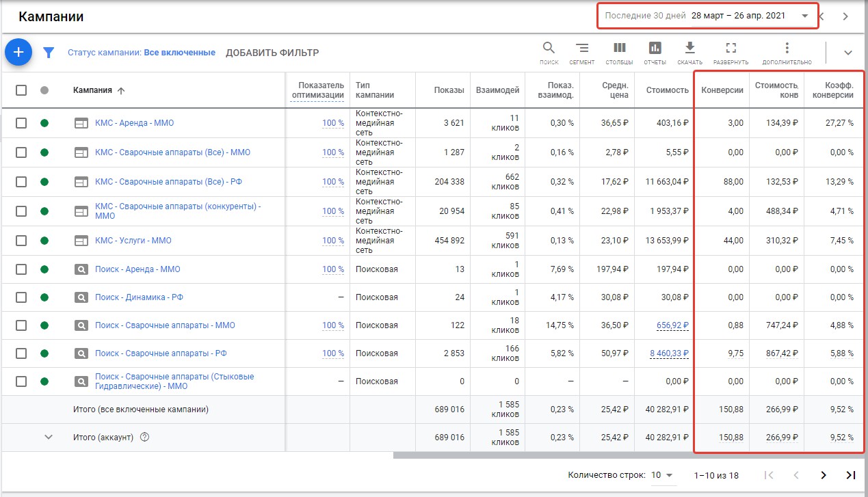Viewport: 868px width, 497px height.
Task: Open the Дополнительно three-dot menu
Action: pyautogui.click(x=787, y=48)
